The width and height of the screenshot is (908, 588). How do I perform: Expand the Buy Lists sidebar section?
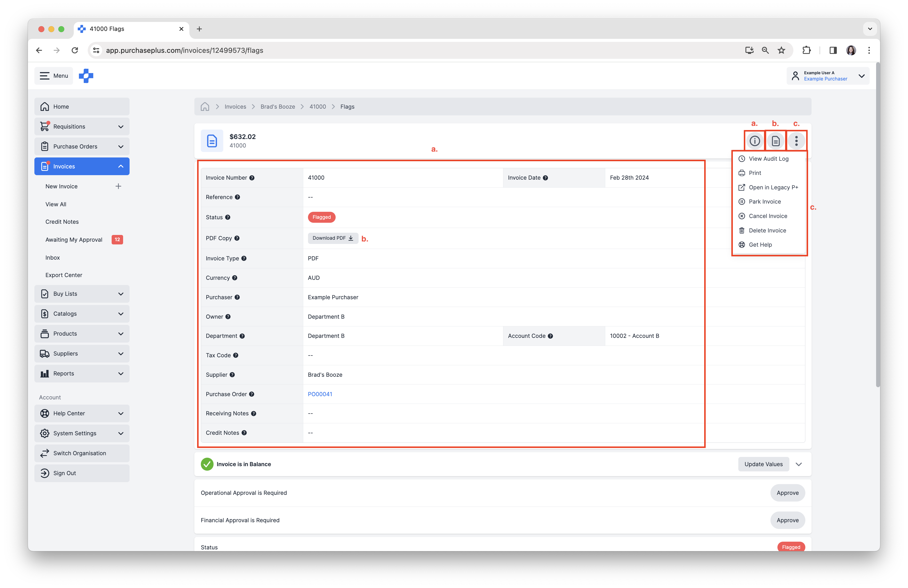[82, 294]
